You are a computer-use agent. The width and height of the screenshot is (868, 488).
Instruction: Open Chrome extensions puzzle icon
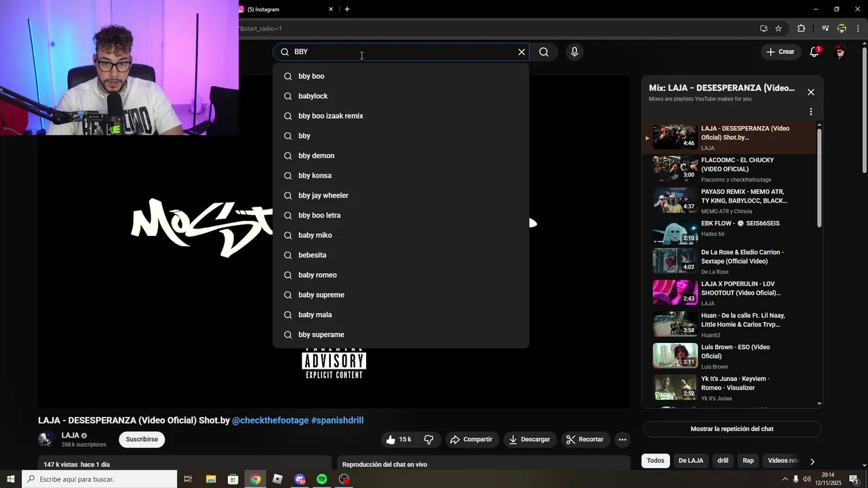(802, 28)
